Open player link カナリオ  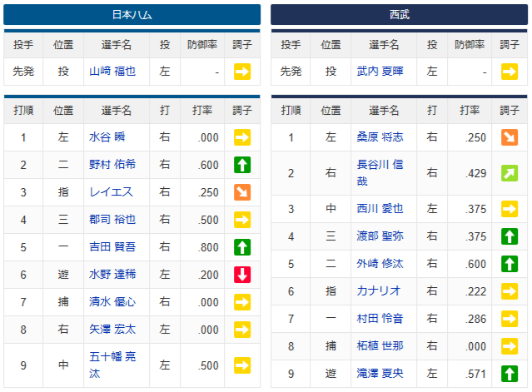378,291
